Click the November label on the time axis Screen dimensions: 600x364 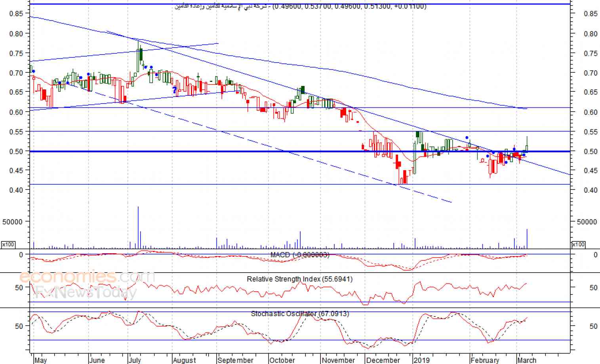click(x=338, y=360)
